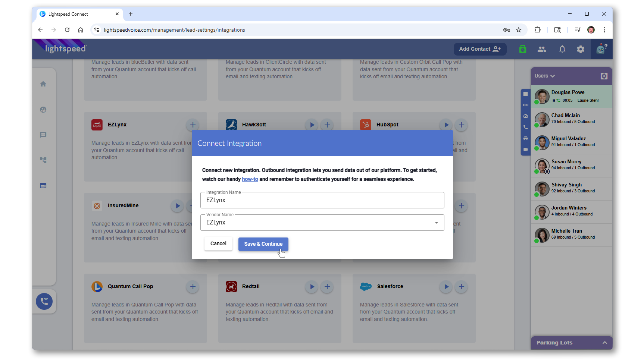The image size is (644, 362).
Task: Play the Redtail how-to video
Action: [x=312, y=287]
